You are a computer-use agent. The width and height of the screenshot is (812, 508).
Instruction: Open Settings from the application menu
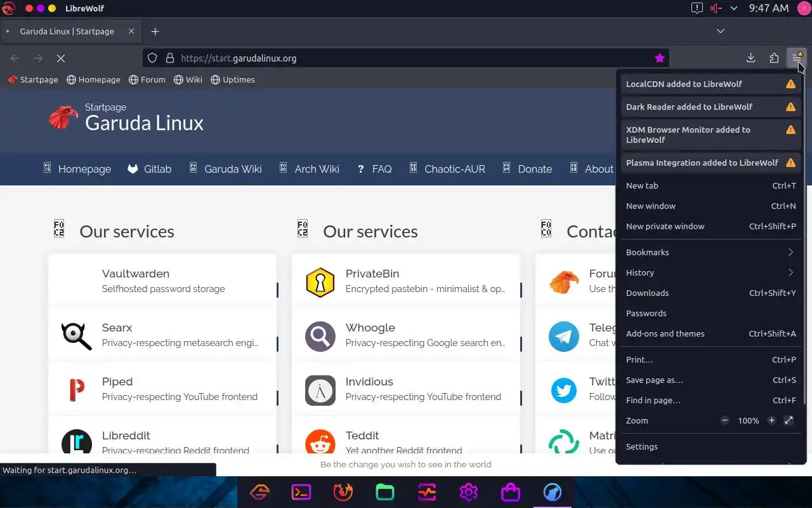click(x=710, y=446)
